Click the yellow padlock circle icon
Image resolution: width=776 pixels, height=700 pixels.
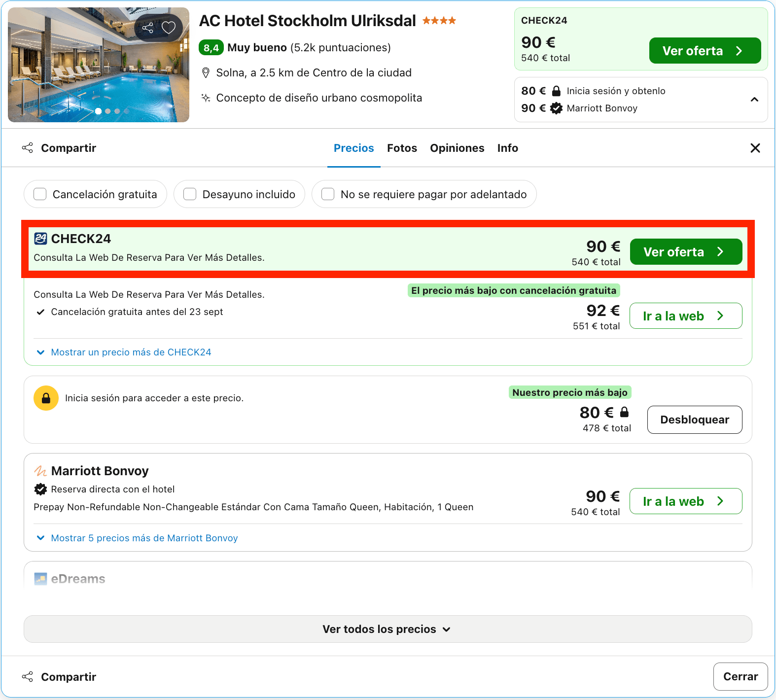pos(46,398)
